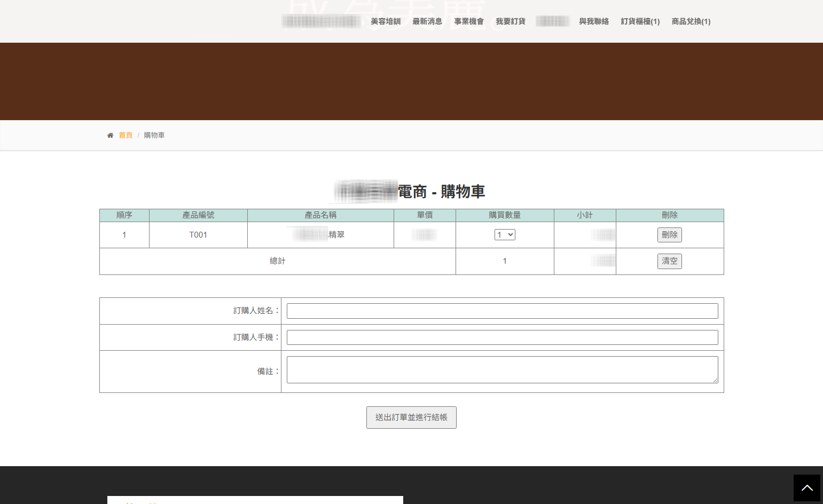Screen dimensions: 823x504
Task: Click the 總計 row label
Action: click(278, 261)
